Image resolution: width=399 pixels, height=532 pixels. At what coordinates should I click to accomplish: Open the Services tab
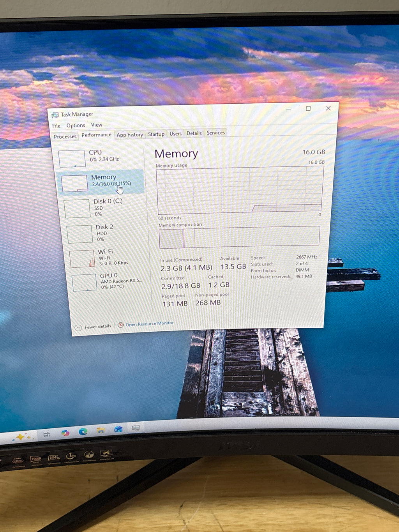[x=215, y=133]
